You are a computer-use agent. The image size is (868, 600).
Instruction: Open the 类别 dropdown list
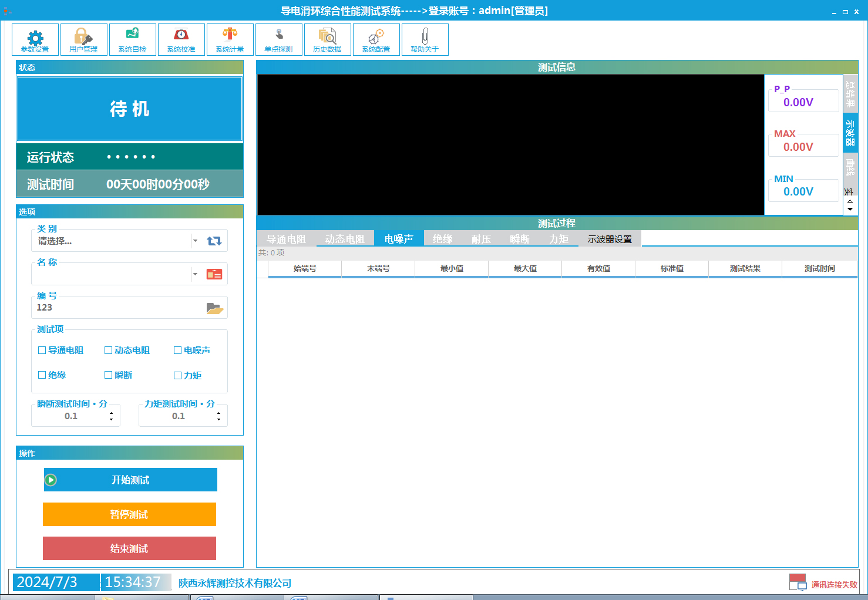[x=195, y=240]
